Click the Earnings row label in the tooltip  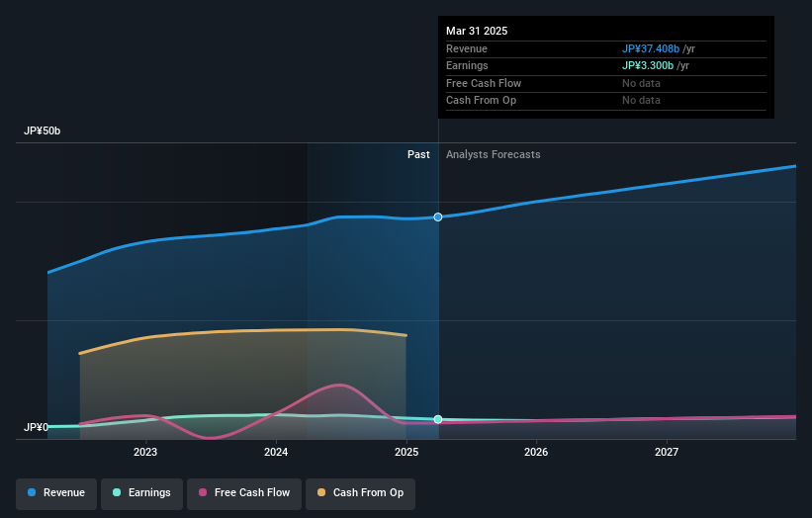[x=467, y=65]
